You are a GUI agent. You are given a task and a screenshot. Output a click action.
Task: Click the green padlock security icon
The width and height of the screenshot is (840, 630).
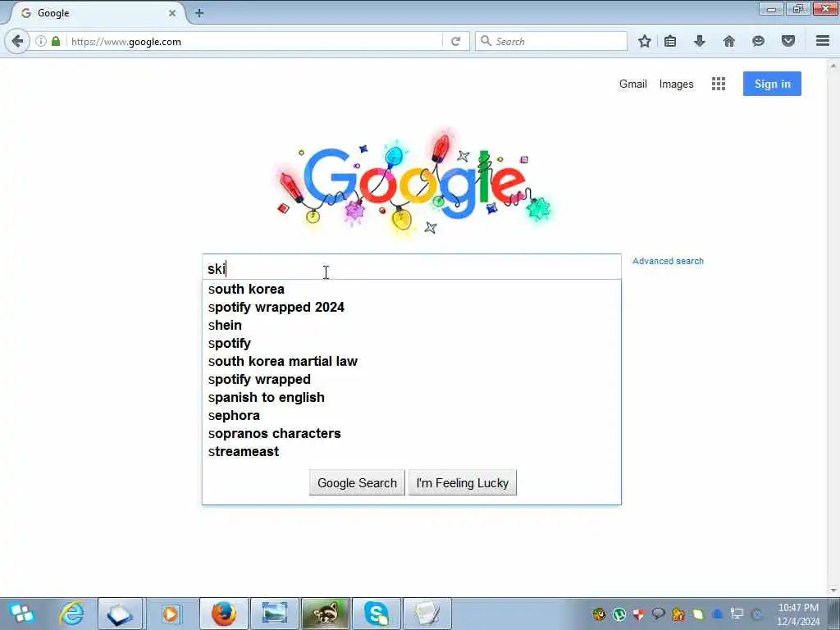point(56,41)
